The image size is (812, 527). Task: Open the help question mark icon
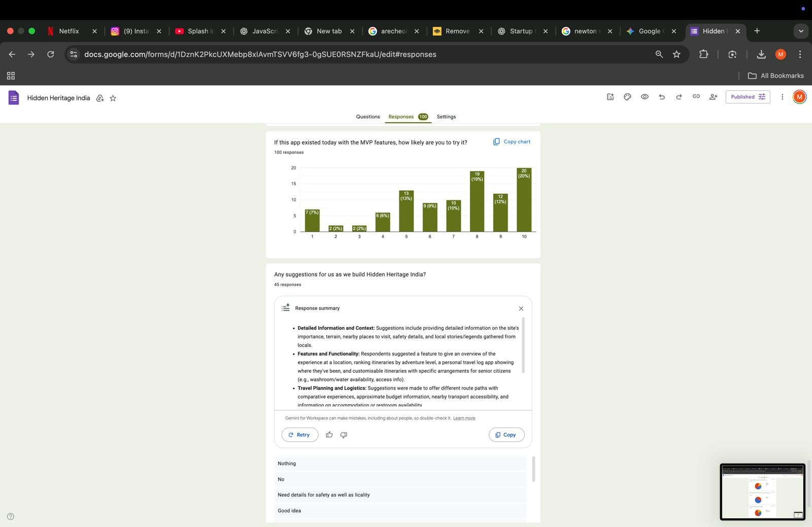click(x=11, y=516)
